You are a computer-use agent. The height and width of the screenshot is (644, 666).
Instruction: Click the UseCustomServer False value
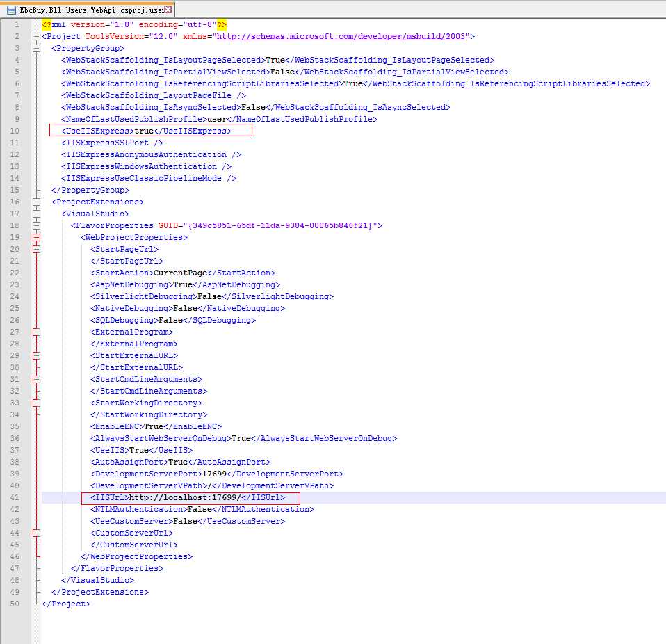point(185,521)
